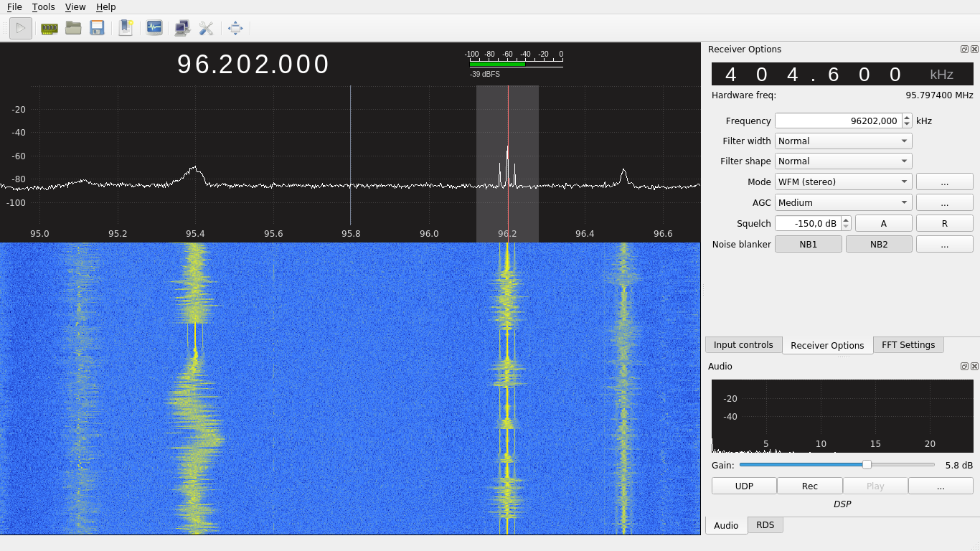Open the Tools menu

[43, 7]
